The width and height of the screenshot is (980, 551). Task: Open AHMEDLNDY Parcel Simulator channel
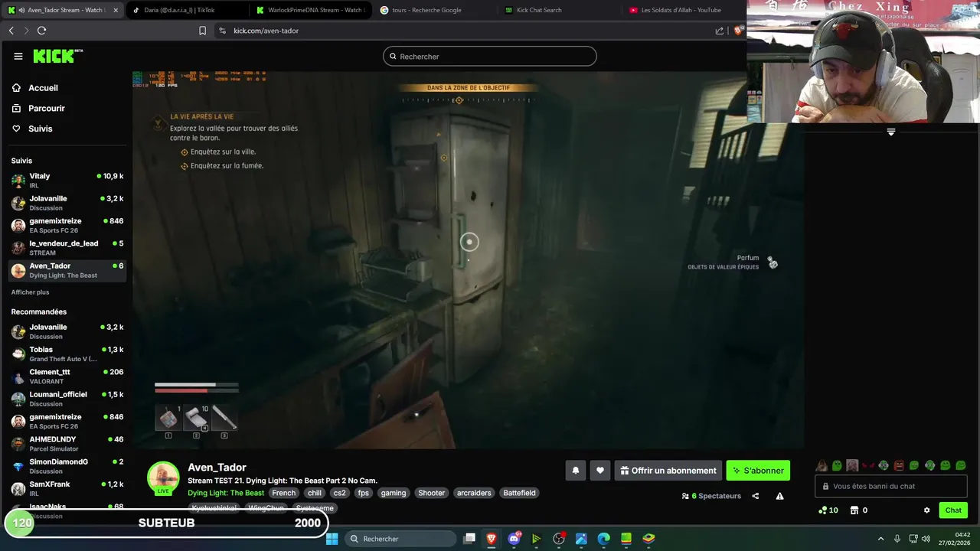pyautogui.click(x=67, y=444)
